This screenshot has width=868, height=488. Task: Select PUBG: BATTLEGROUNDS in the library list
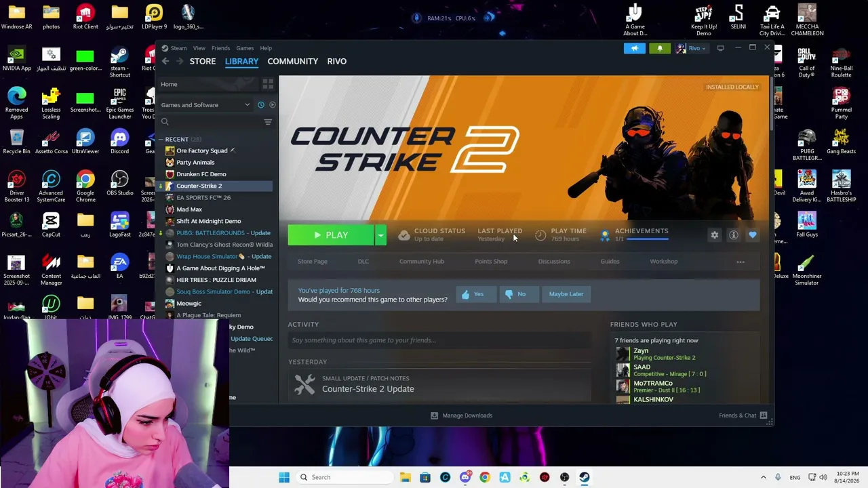tap(218, 232)
